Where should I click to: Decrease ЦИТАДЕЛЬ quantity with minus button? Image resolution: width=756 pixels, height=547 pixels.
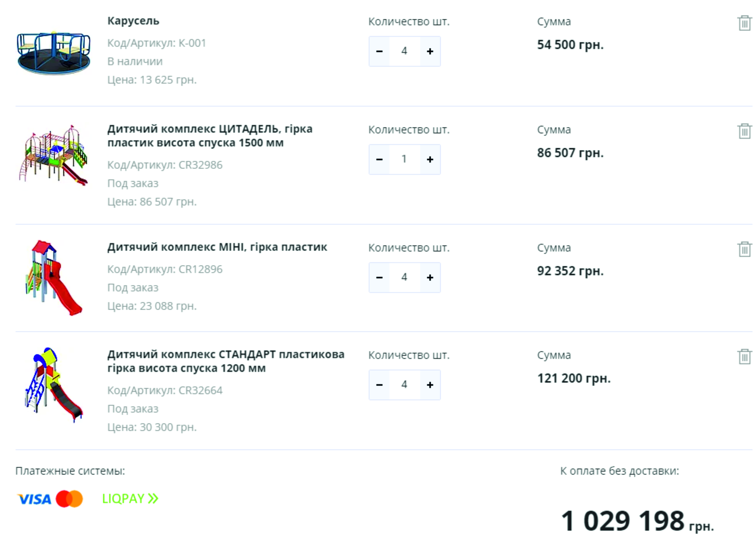tap(379, 159)
